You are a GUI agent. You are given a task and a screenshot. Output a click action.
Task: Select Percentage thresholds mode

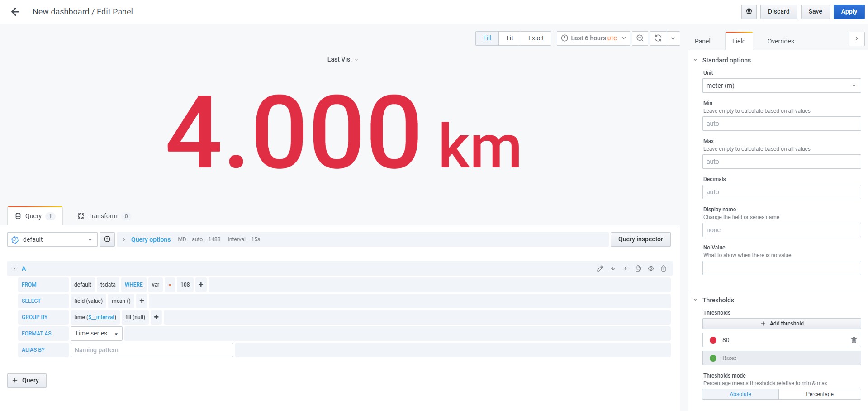(820, 394)
